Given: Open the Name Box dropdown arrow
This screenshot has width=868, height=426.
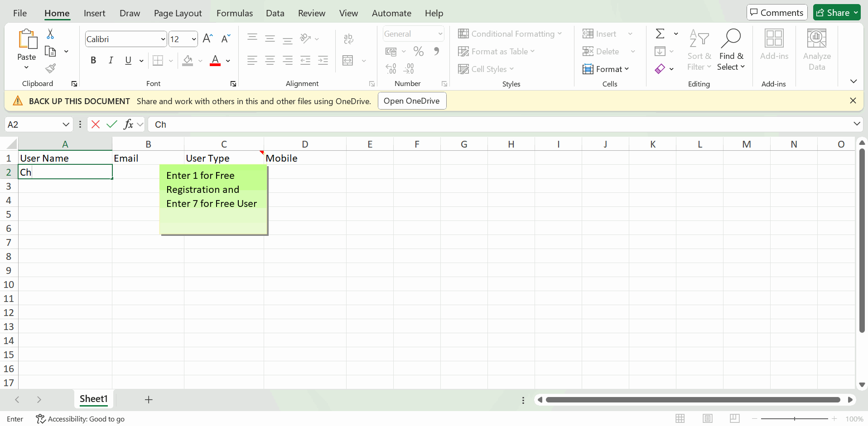Looking at the screenshot, I should pyautogui.click(x=66, y=124).
